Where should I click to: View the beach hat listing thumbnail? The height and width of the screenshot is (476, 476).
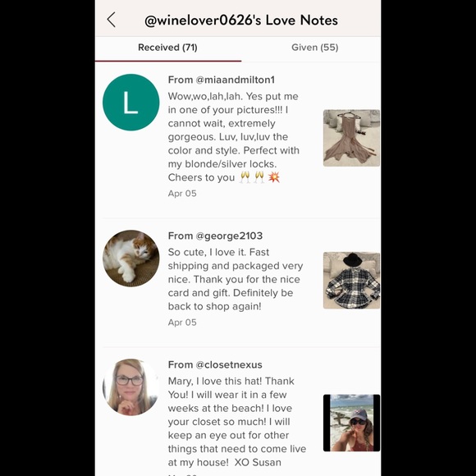click(x=351, y=423)
